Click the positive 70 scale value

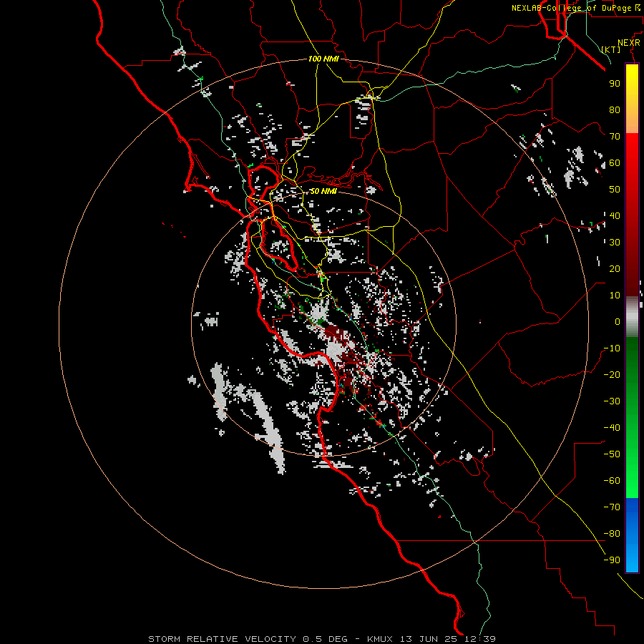pyautogui.click(x=615, y=137)
